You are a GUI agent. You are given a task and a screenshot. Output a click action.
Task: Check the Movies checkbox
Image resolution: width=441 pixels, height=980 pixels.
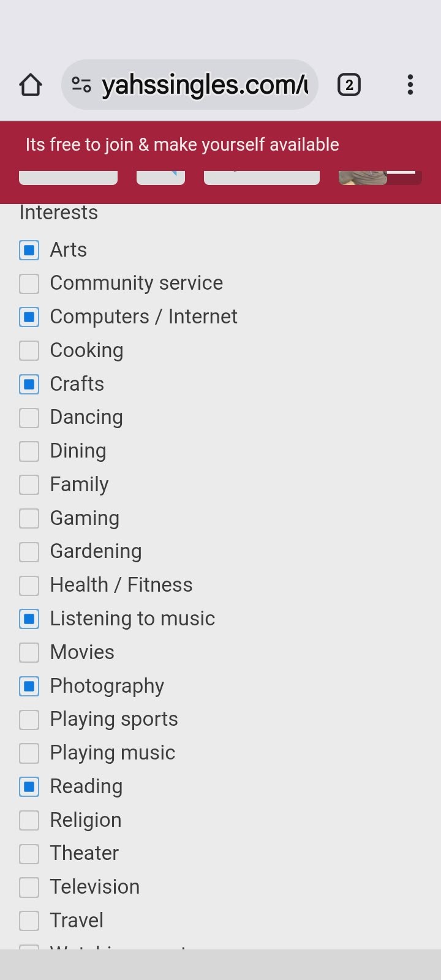point(29,652)
